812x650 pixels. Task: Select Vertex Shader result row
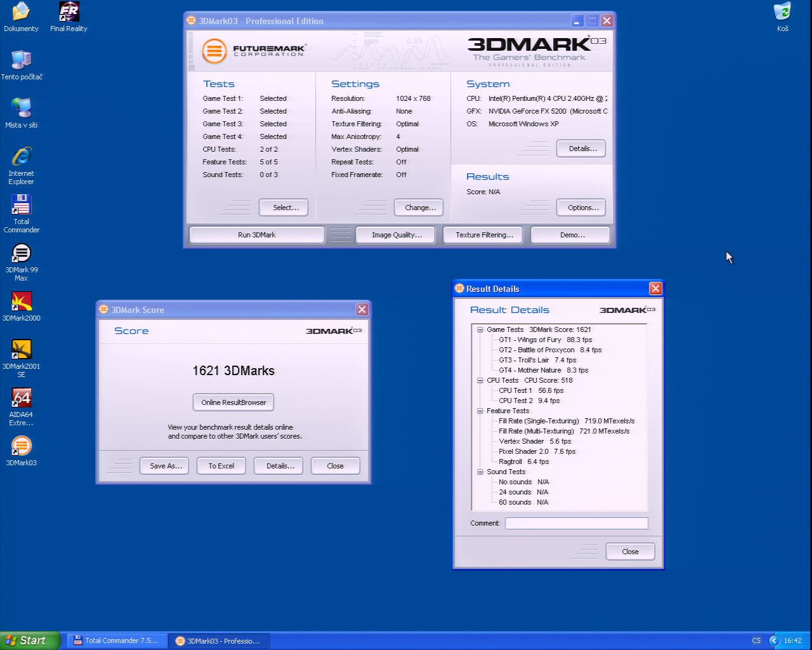tap(535, 441)
